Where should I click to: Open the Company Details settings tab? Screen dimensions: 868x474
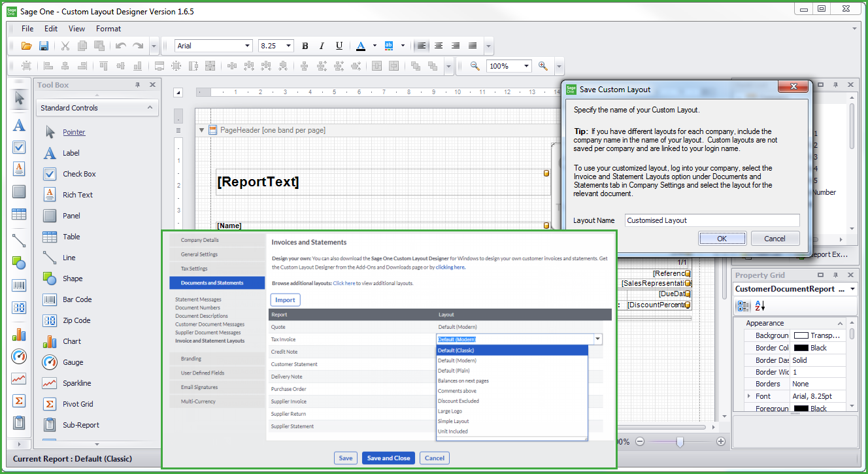point(216,240)
